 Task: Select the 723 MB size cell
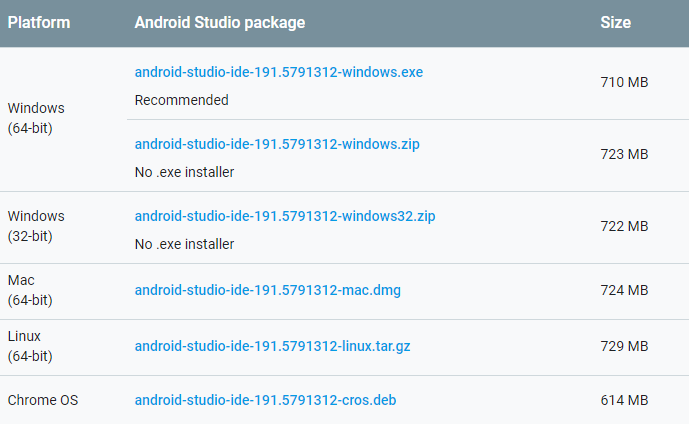(624, 154)
